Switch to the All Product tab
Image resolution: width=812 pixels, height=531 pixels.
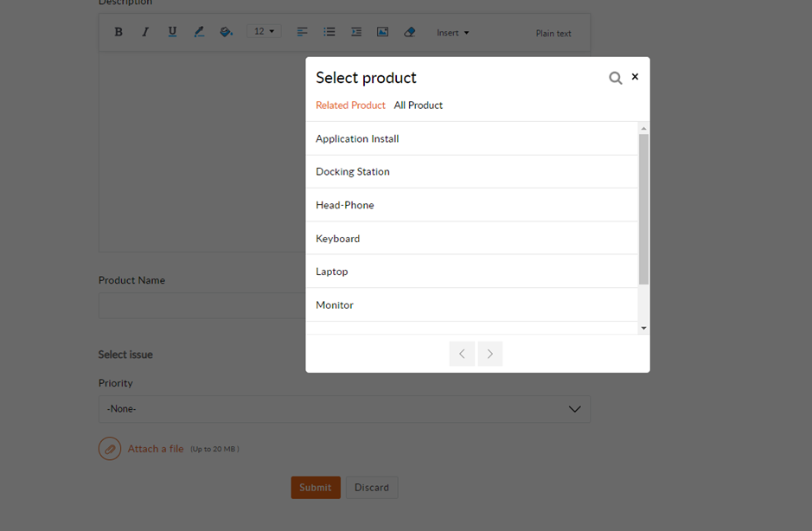pos(418,106)
